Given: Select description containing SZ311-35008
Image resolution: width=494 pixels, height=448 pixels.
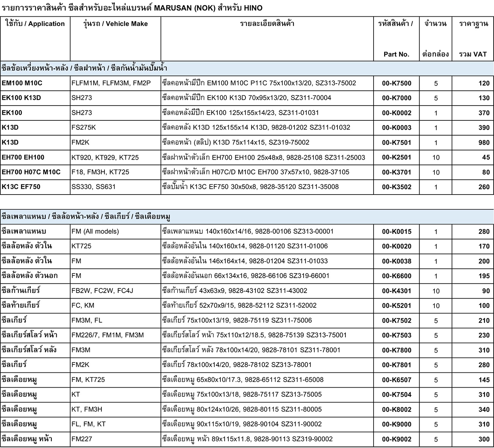Looking at the screenshot, I should tap(250, 187).
